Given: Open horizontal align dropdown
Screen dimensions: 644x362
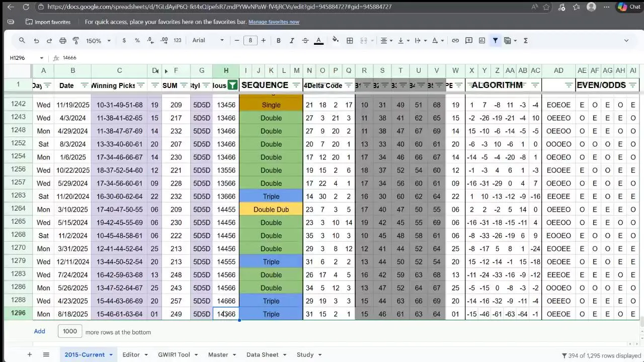Looking at the screenshot, I should click(x=386, y=40).
